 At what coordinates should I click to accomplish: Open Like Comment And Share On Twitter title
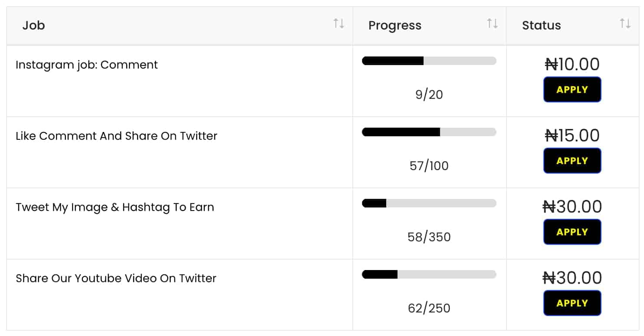tap(116, 136)
